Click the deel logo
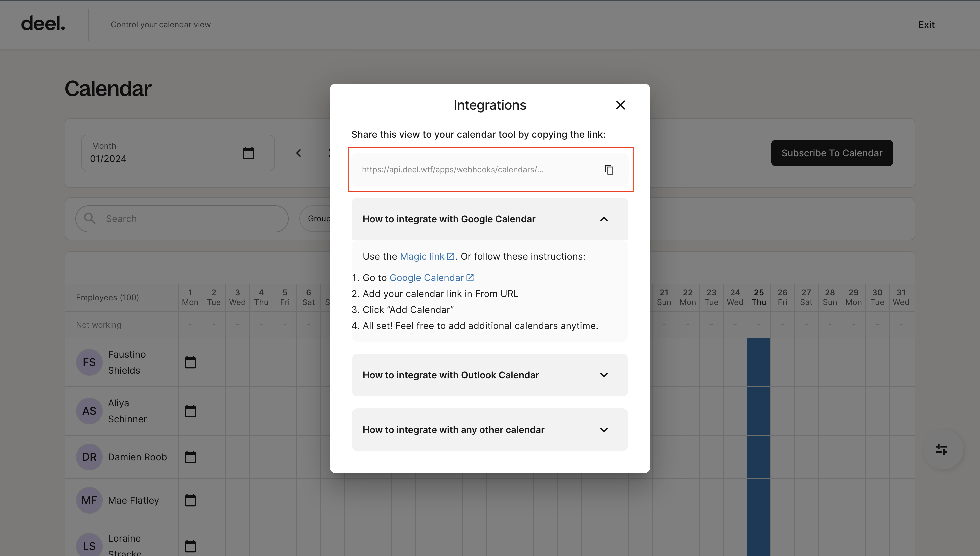Image resolution: width=980 pixels, height=556 pixels. [x=43, y=24]
